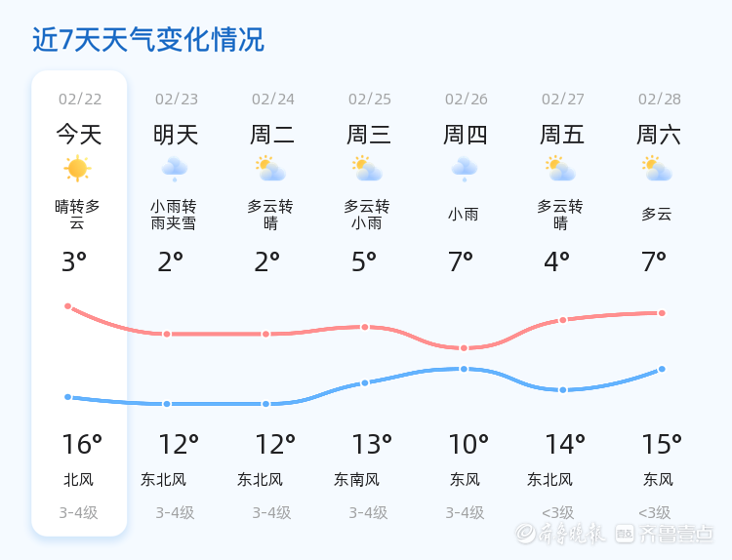Select the 今天 forecast card

tap(79, 302)
